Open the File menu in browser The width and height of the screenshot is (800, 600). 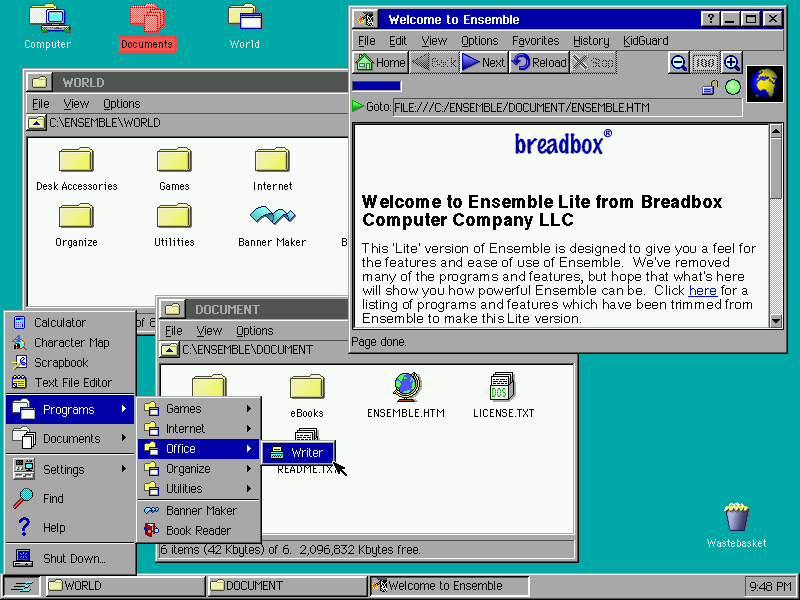(x=366, y=41)
